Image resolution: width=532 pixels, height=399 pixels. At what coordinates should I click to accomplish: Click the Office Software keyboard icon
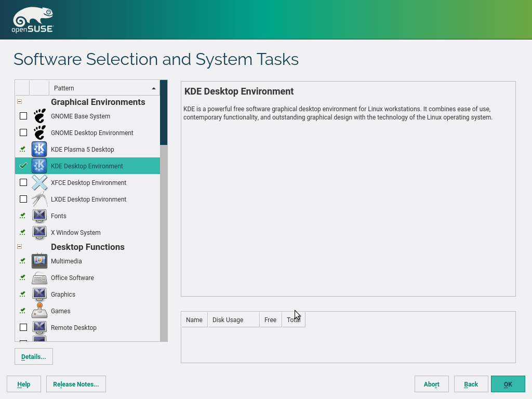pos(39,277)
